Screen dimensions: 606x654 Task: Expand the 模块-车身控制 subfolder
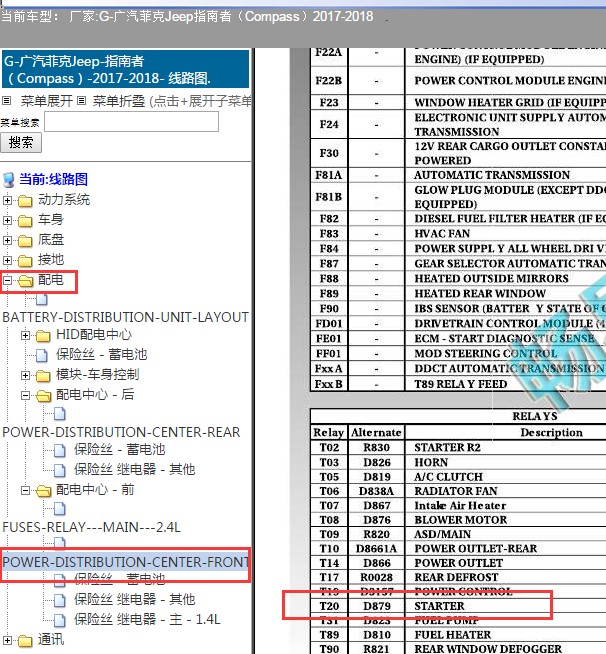(x=25, y=375)
